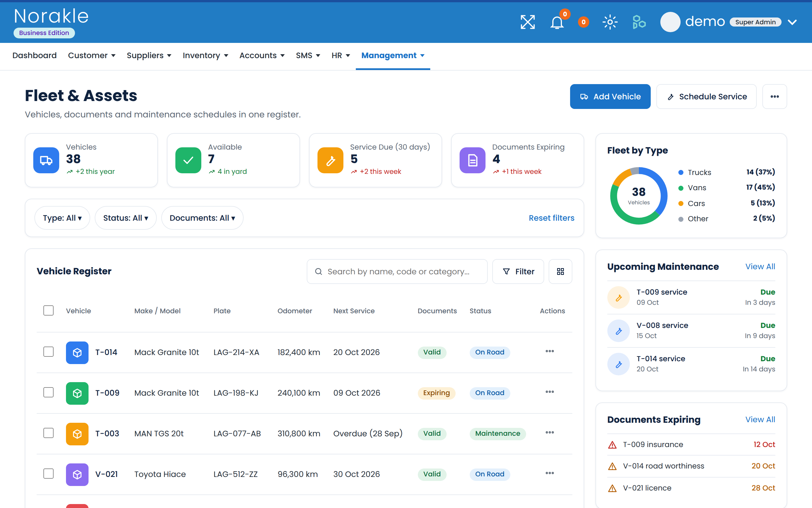Click the Schedule Service button
Image resolution: width=812 pixels, height=508 pixels.
[706, 97]
